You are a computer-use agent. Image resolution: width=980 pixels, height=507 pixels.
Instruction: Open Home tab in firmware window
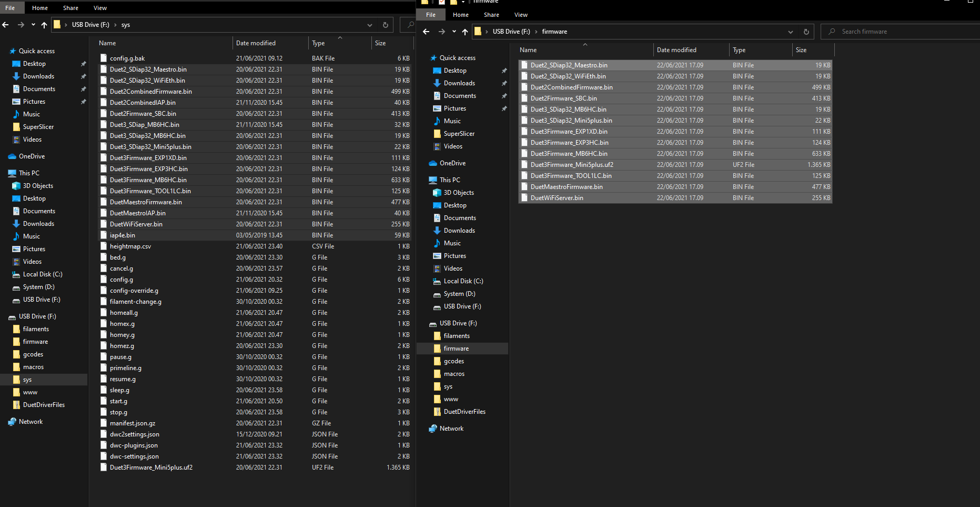461,15
